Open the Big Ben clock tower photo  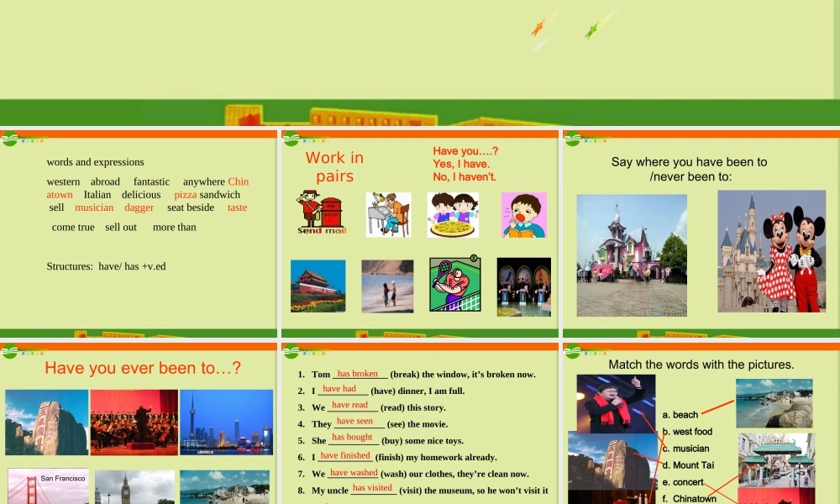tap(134, 487)
